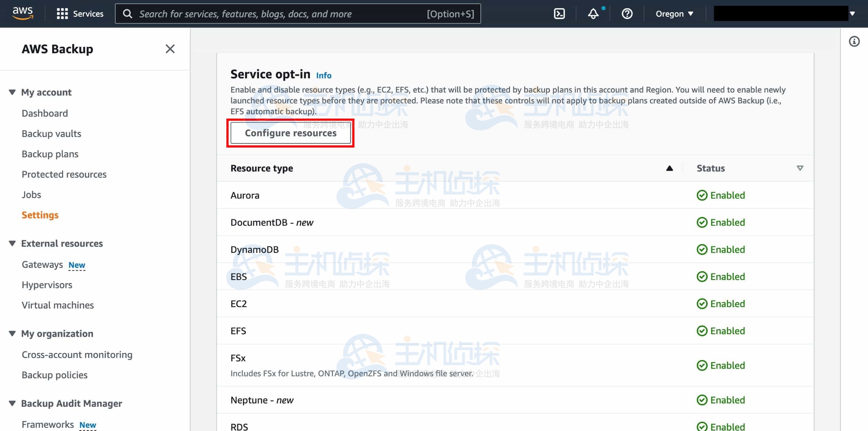Collapse the External resources section
The width and height of the screenshot is (868, 431).
pos(12,243)
